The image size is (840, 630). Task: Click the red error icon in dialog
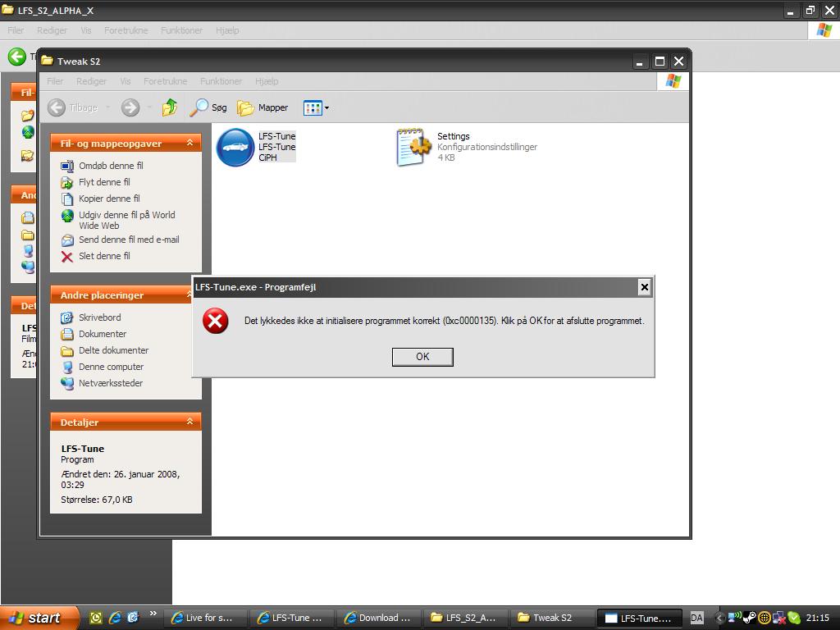(x=216, y=321)
